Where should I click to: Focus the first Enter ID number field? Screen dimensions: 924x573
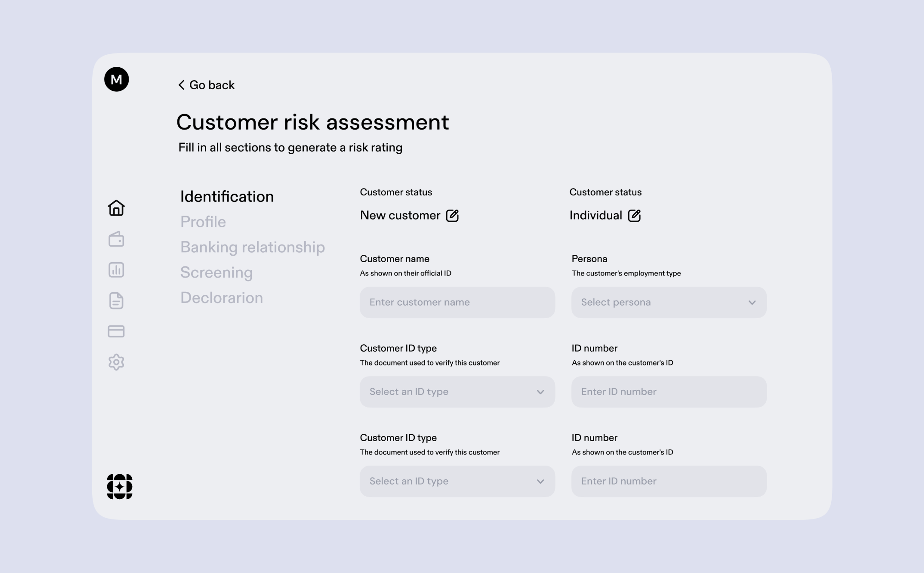coord(669,392)
